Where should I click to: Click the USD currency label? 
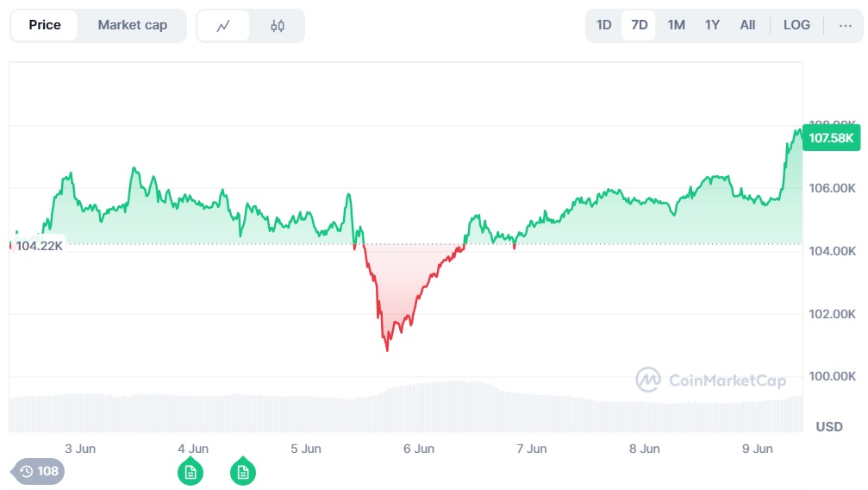(829, 427)
